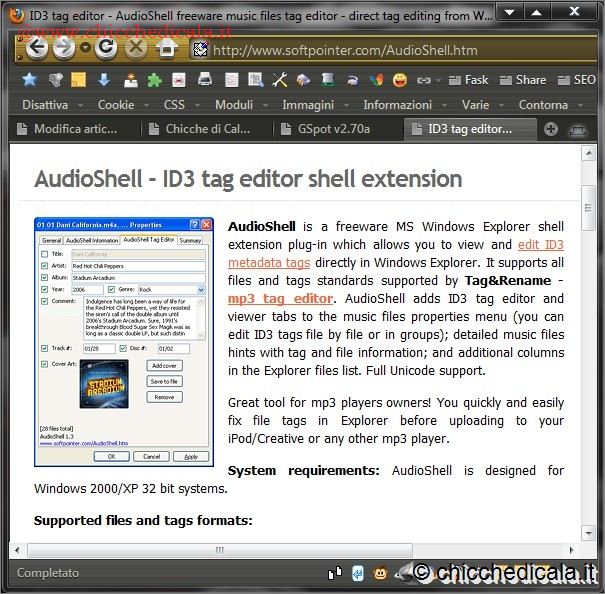Open downloads with blue arrow icon
The image size is (605, 594).
103,80
